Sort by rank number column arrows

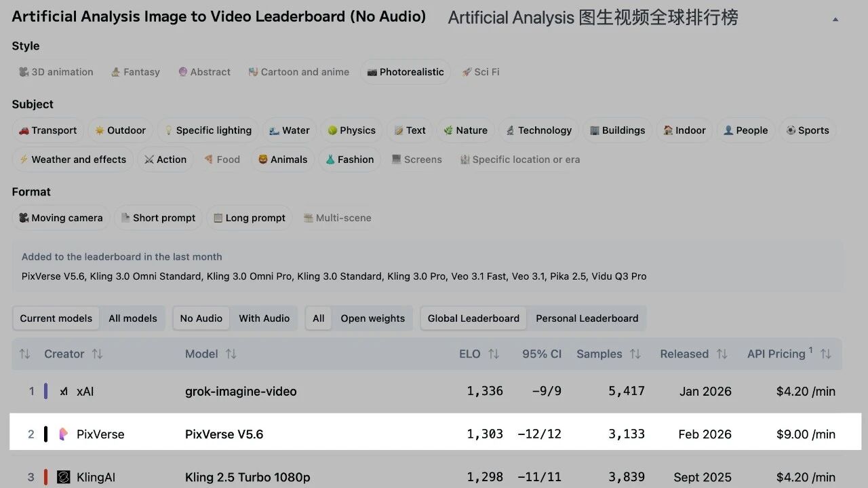(24, 354)
